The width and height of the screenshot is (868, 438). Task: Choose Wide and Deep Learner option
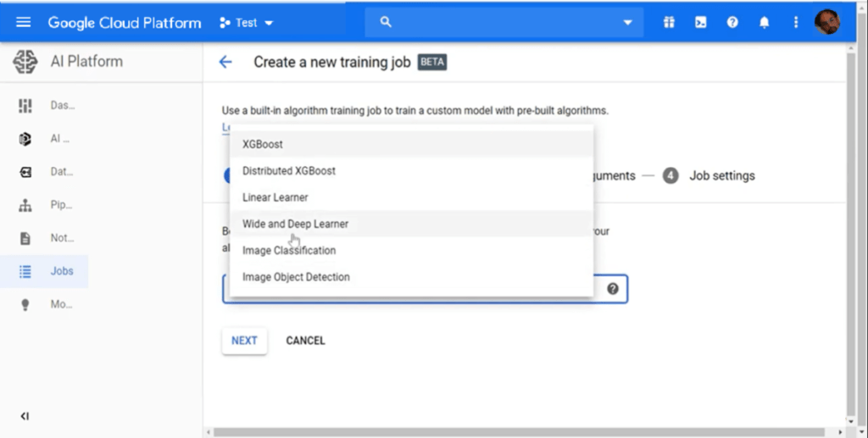(295, 224)
